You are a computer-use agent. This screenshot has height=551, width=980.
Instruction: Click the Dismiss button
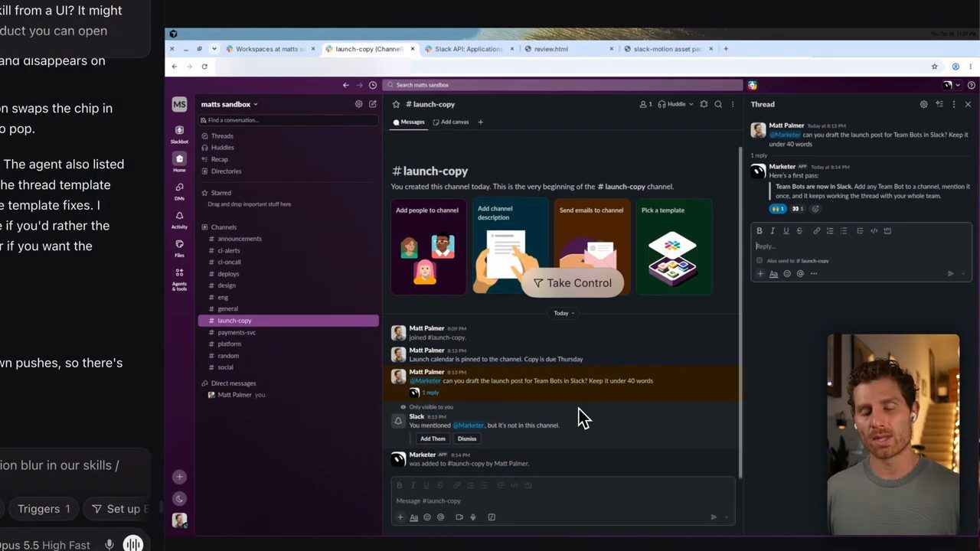[x=467, y=439]
